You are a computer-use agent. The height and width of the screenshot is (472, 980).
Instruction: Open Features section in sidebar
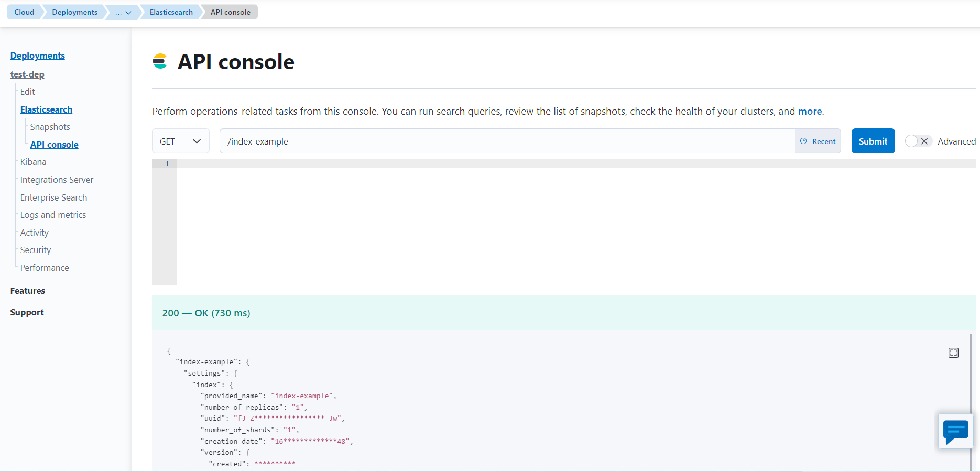point(28,291)
